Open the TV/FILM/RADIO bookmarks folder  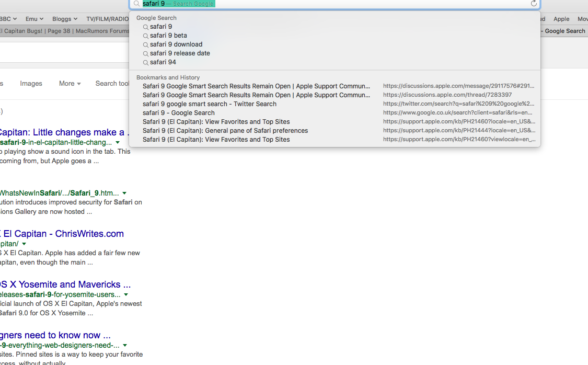point(107,19)
